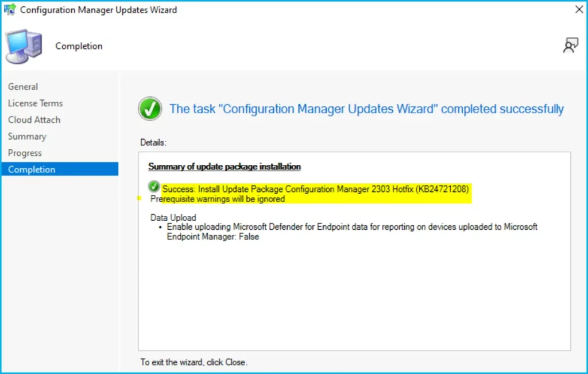Click 'Prerequisite warnings will be ignored' text

[x=218, y=199]
